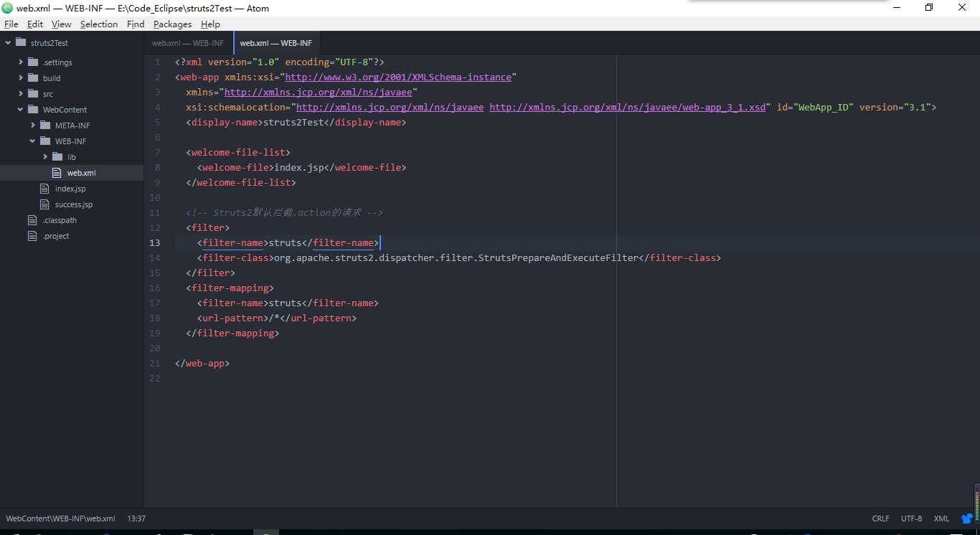The height and width of the screenshot is (535, 980).
Task: Collapse the WEB-INF folder chevron
Action: tap(33, 141)
